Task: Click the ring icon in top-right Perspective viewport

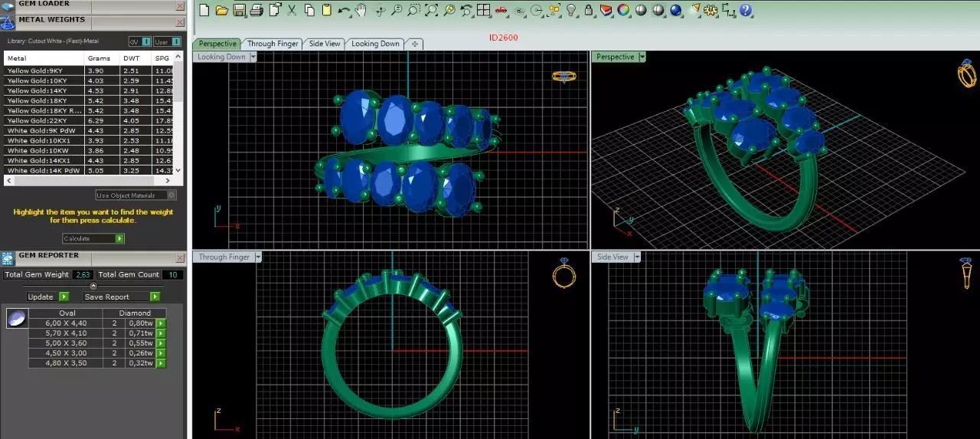Action: (966, 74)
